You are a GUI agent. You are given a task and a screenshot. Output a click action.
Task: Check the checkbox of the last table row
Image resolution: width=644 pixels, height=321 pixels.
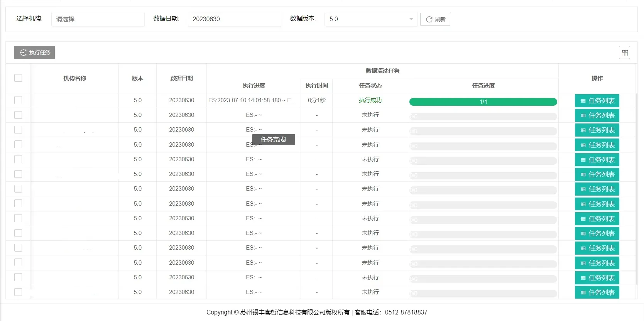click(x=18, y=292)
